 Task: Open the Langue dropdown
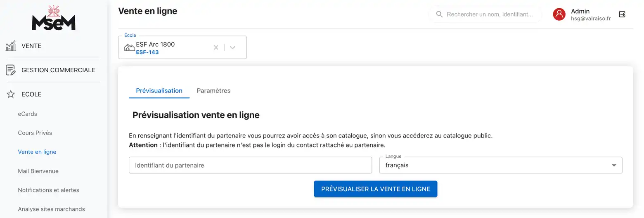coord(500,165)
